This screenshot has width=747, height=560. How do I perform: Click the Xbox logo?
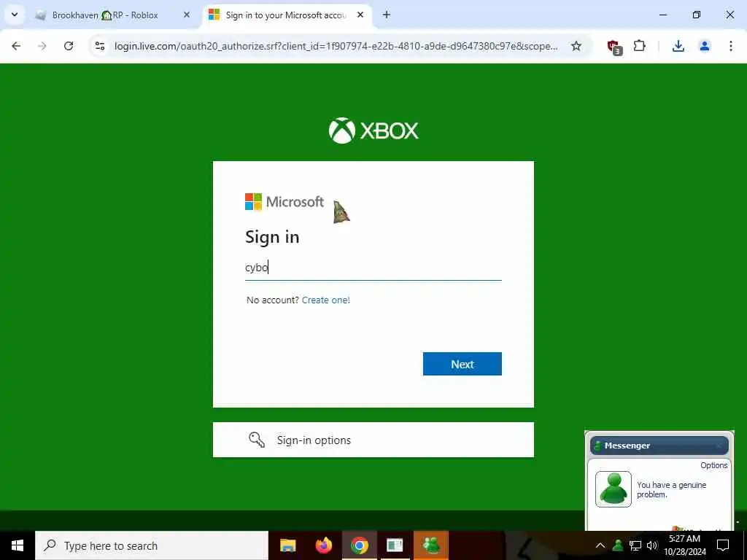point(373,131)
